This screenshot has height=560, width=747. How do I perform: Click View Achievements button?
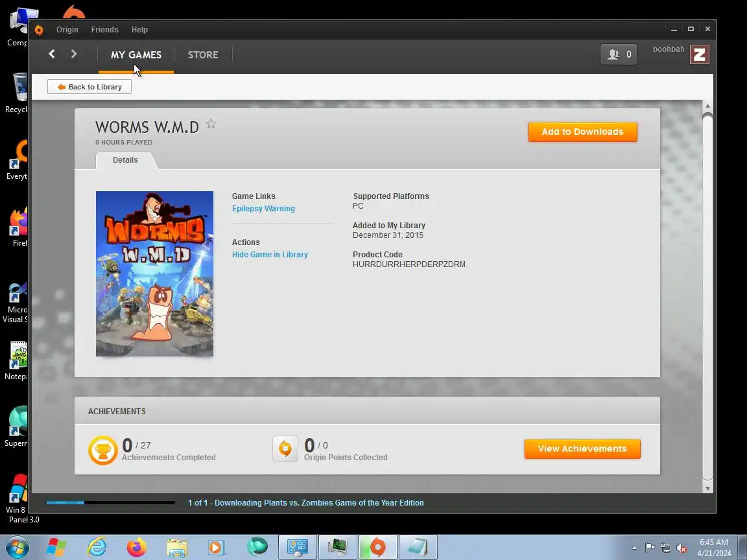pos(582,449)
